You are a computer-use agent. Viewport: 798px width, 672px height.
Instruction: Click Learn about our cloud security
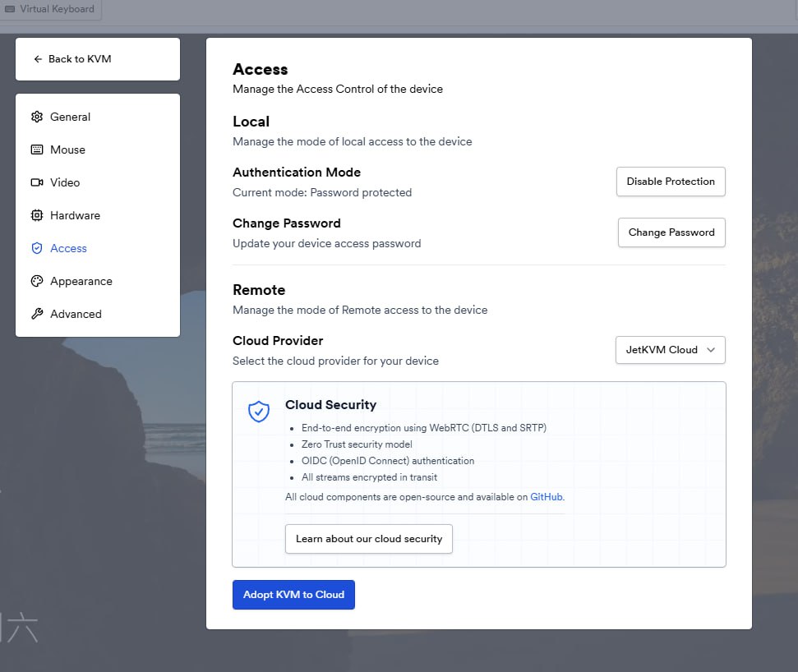(368, 539)
